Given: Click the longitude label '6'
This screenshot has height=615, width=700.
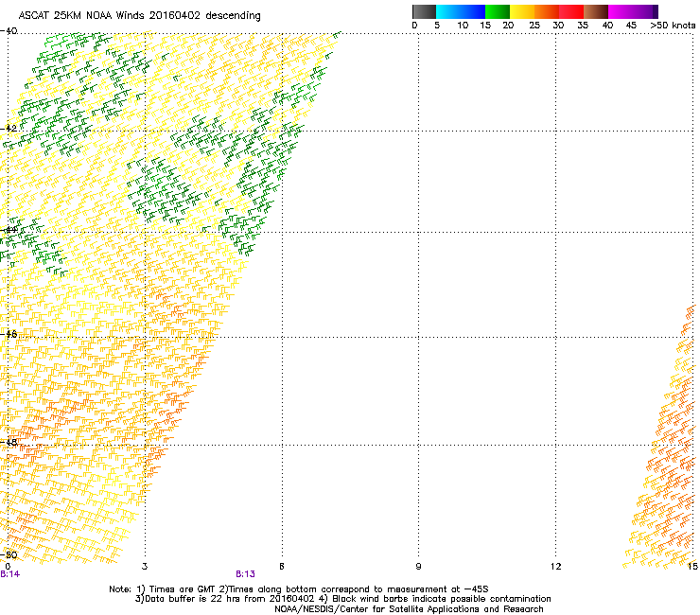Looking at the screenshot, I should tap(282, 567).
